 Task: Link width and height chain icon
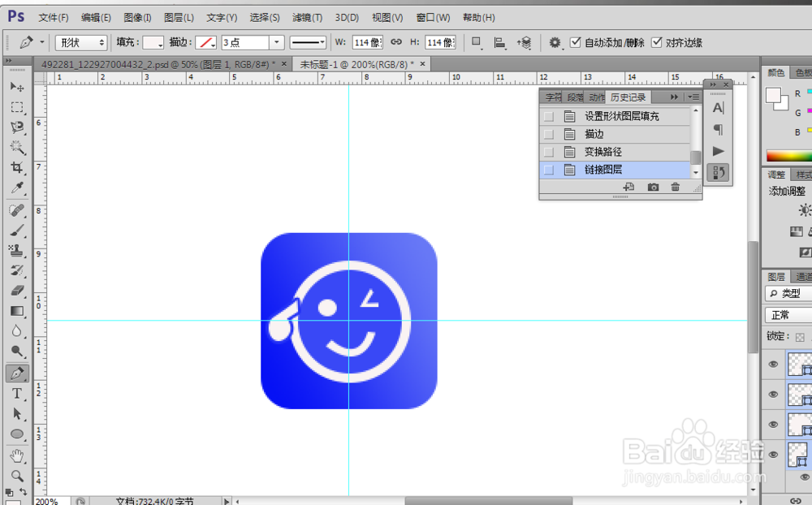coord(396,42)
